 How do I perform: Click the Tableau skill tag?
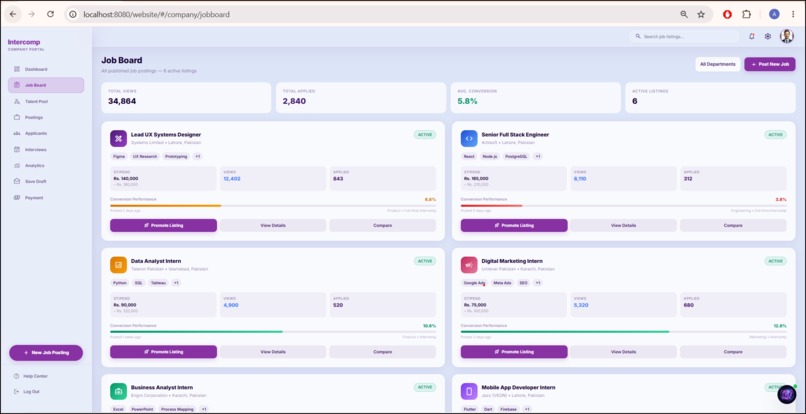(158, 283)
